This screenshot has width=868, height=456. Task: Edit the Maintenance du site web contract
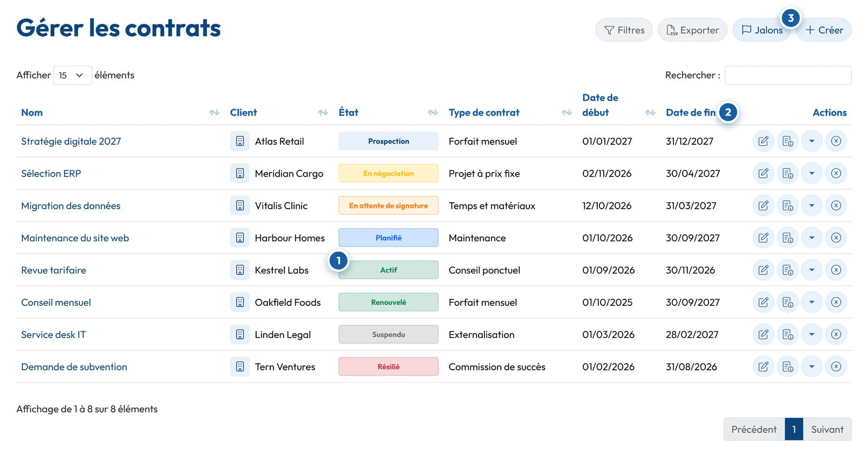point(763,238)
